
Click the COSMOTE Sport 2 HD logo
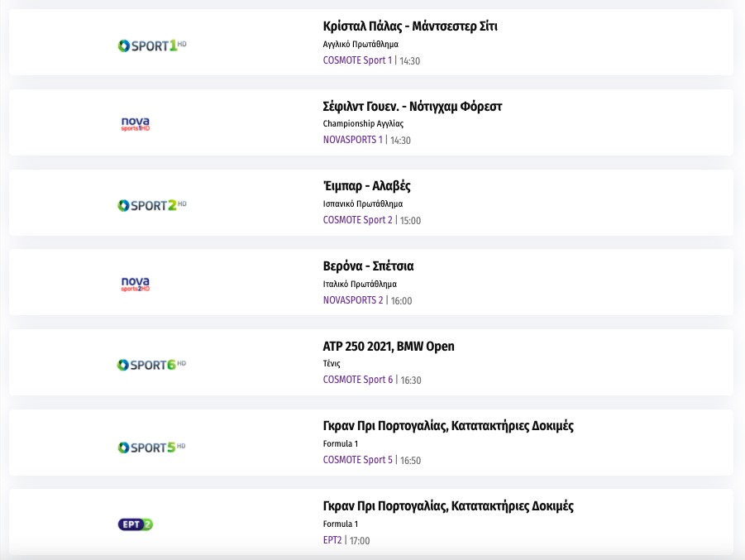tap(152, 205)
